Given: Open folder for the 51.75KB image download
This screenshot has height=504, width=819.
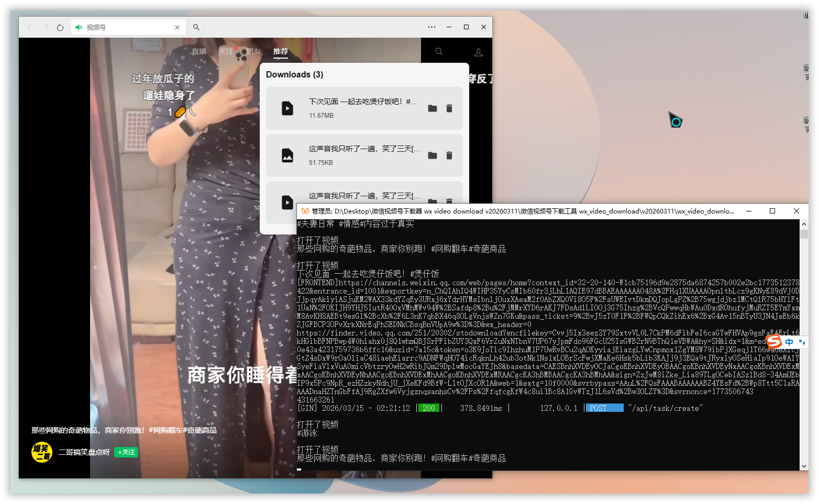Looking at the screenshot, I should pyautogui.click(x=433, y=155).
